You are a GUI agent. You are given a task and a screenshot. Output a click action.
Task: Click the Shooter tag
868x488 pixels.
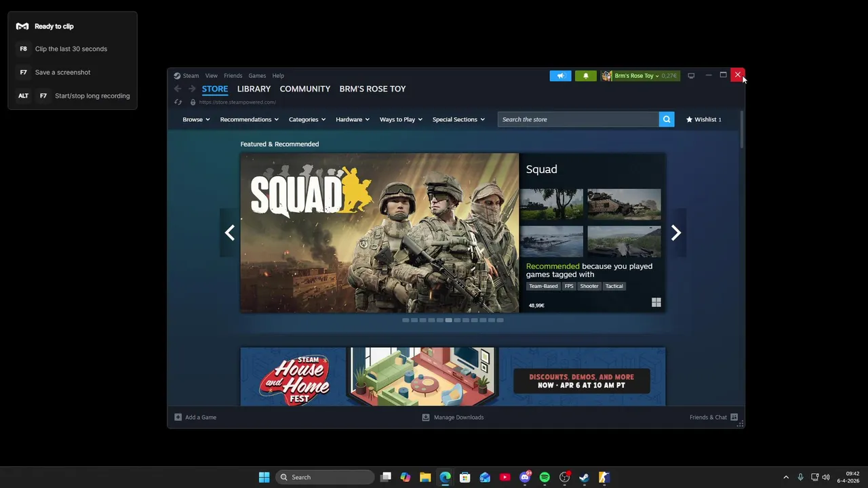click(x=589, y=286)
